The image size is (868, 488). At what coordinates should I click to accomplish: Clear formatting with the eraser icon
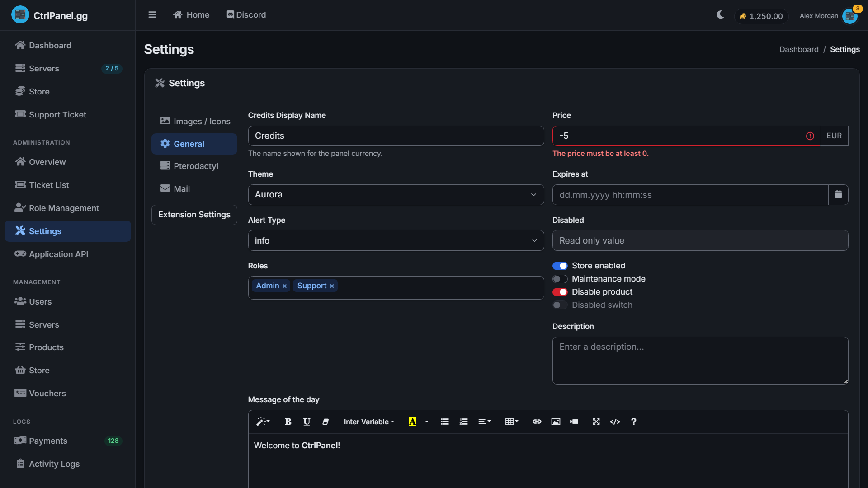tap(325, 422)
